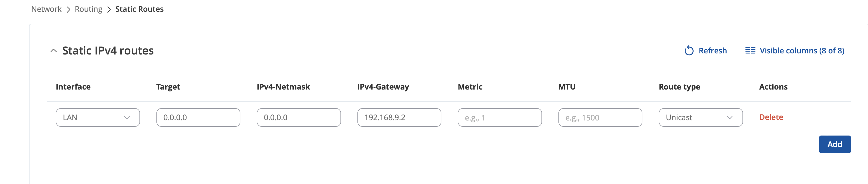Viewport: 868px width, 184px height.
Task: Click the Static Routes breadcrumb item
Action: click(x=139, y=9)
